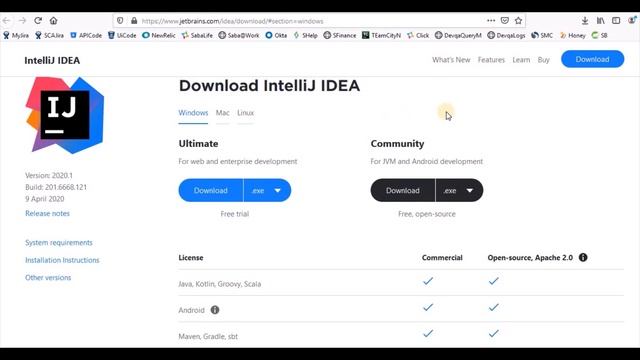Click the Java, Kotlin, Groovy, Scala row label
The image size is (640, 360).
coord(220,284)
